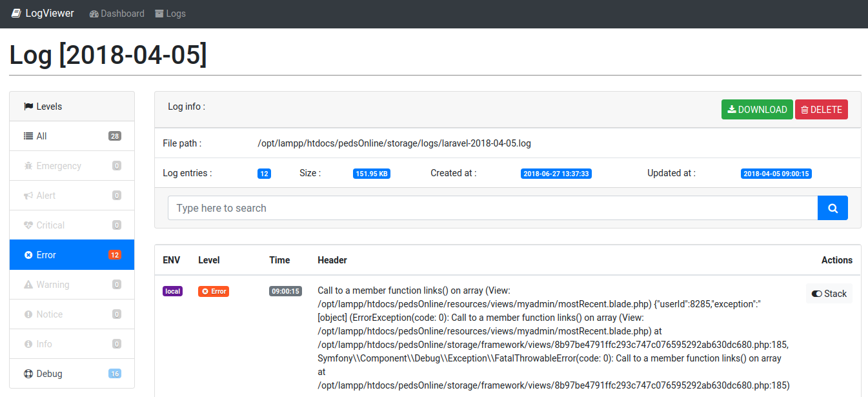This screenshot has width=868, height=397.
Task: Click the search magnifier button
Action: [833, 208]
